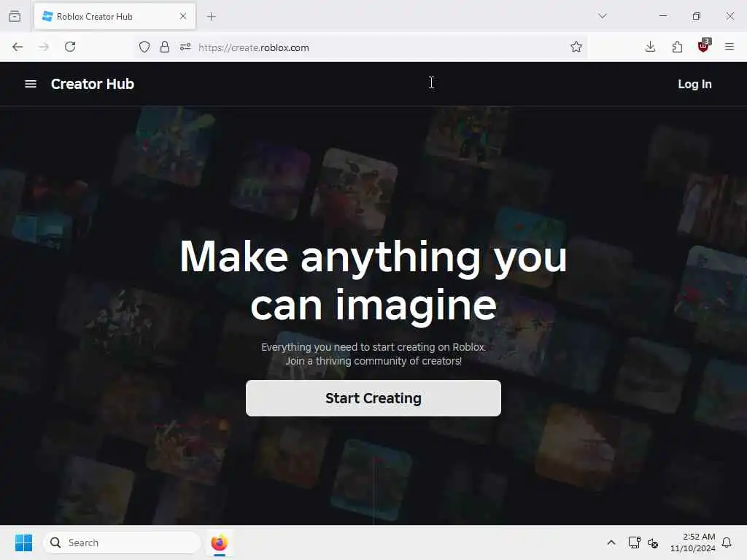Open Firefox downloads panel
Screen dimensions: 747x560
[650, 47]
